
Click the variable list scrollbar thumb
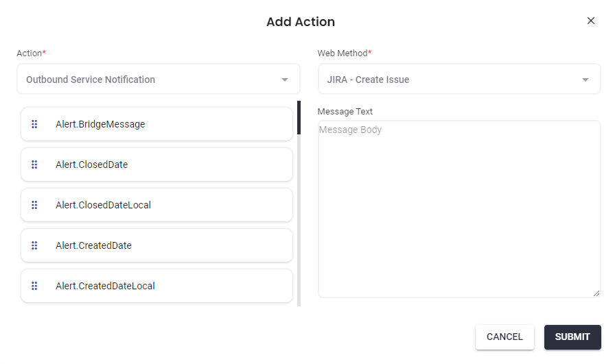click(299, 117)
